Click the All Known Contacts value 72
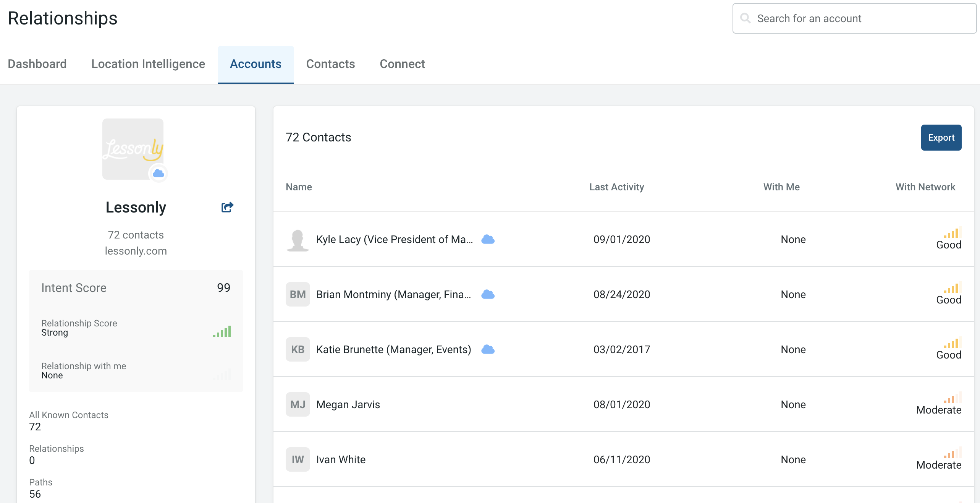Screen dimensions: 980x503 click(x=35, y=427)
